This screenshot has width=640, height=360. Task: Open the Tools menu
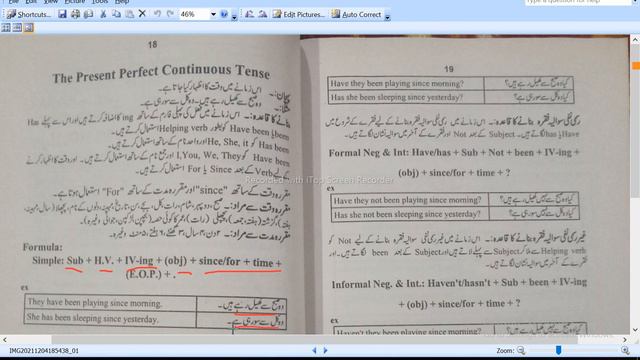coord(100,2)
